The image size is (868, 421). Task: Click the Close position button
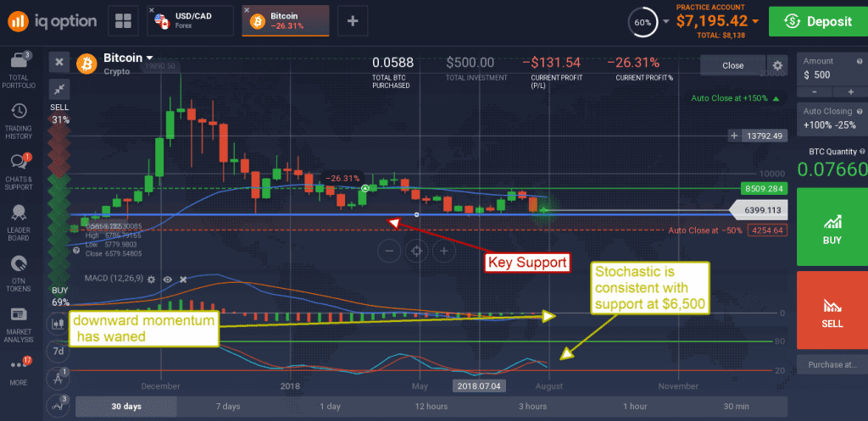click(x=733, y=65)
